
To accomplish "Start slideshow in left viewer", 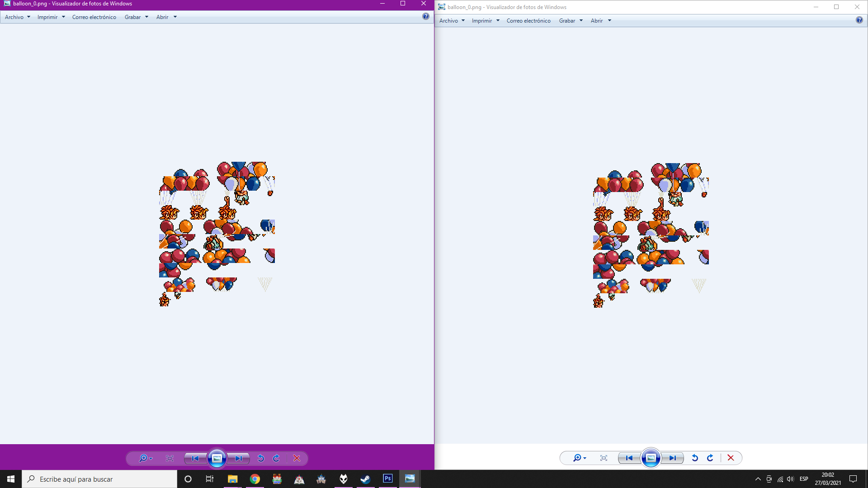I will tap(217, 458).
